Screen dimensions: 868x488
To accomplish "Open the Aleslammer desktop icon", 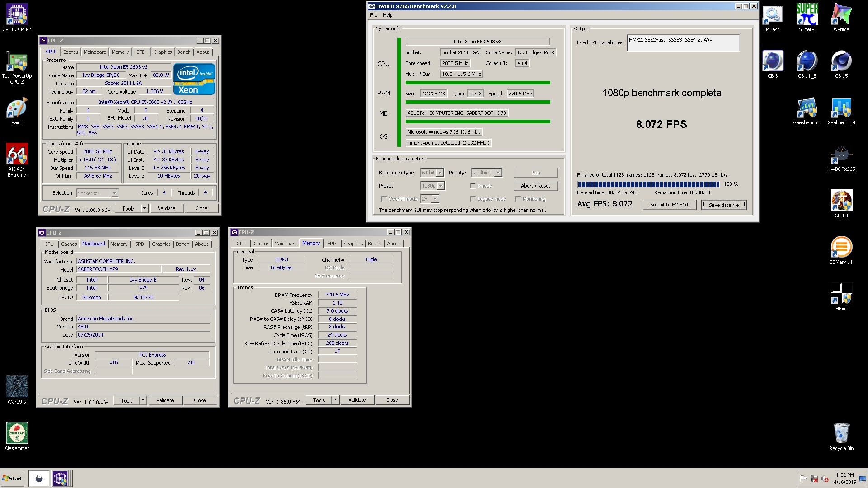I will (17, 436).
